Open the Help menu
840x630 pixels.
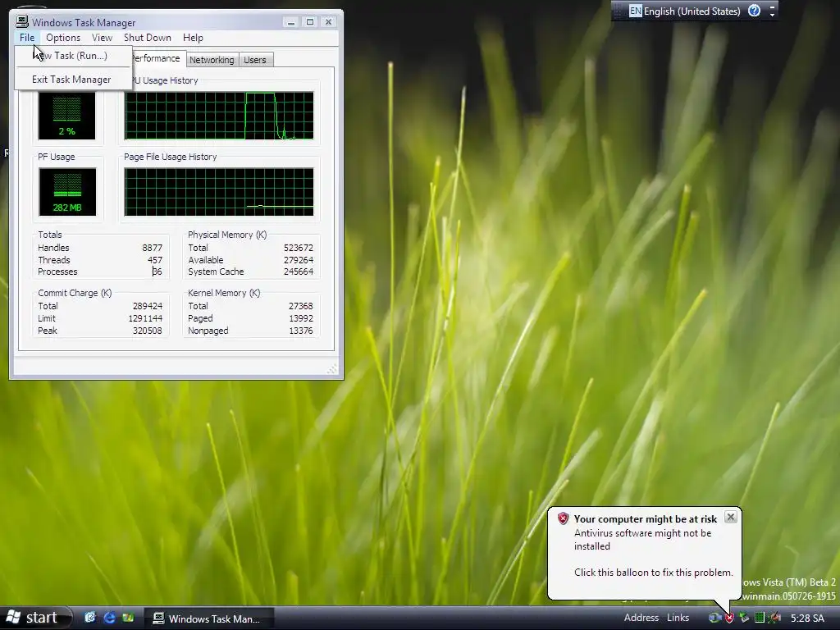(x=193, y=38)
